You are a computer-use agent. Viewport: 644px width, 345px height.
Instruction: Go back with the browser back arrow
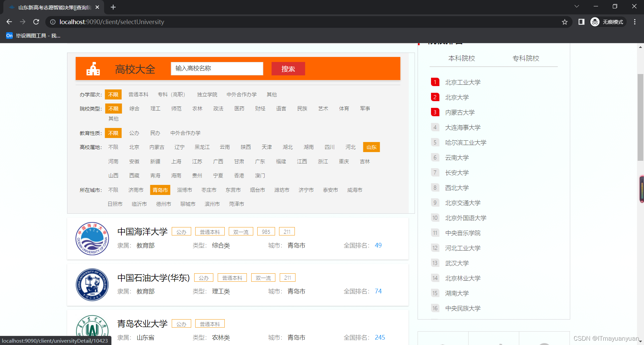(x=9, y=22)
